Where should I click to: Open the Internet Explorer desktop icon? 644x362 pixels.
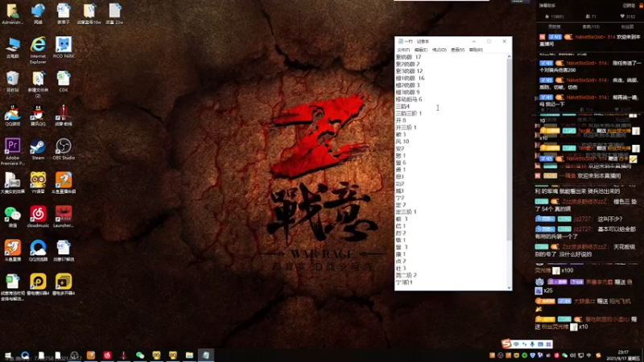click(x=38, y=49)
